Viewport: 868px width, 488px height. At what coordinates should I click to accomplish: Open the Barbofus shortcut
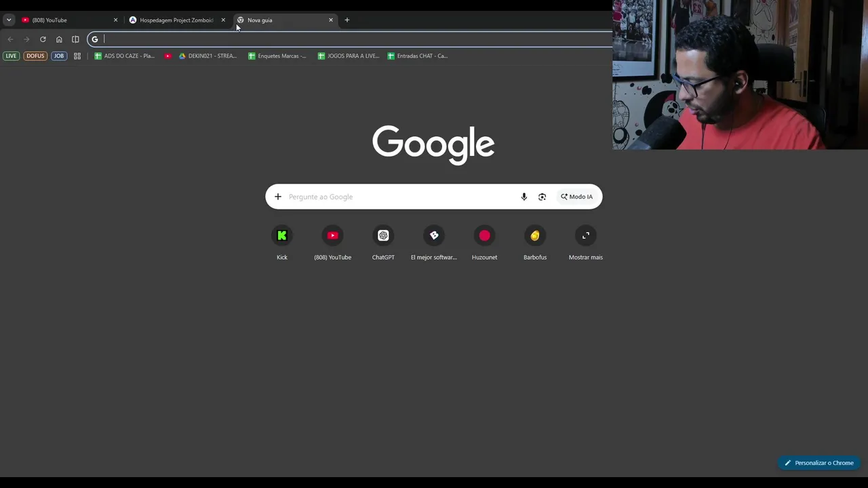[x=535, y=243]
